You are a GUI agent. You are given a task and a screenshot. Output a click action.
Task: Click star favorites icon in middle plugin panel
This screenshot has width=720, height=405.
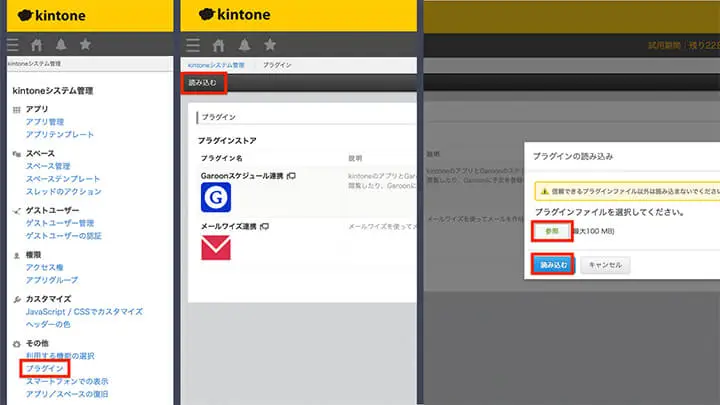[270, 45]
